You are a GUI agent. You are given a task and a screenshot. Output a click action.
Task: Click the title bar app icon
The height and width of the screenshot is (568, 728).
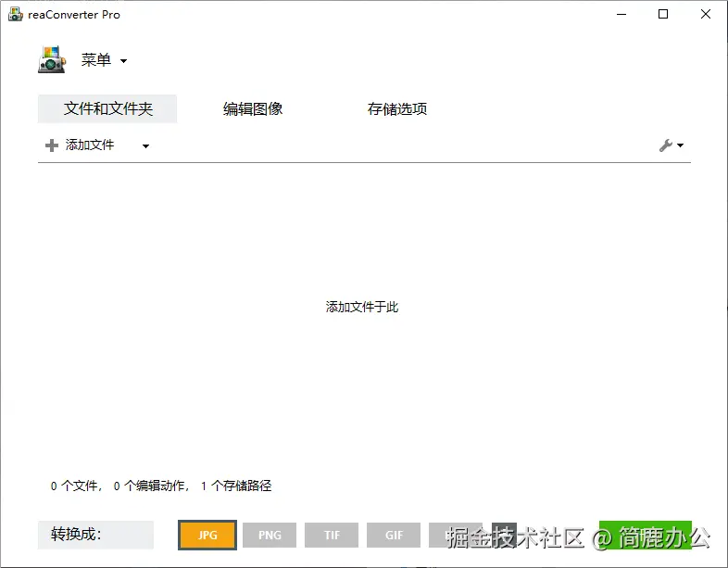click(x=16, y=15)
